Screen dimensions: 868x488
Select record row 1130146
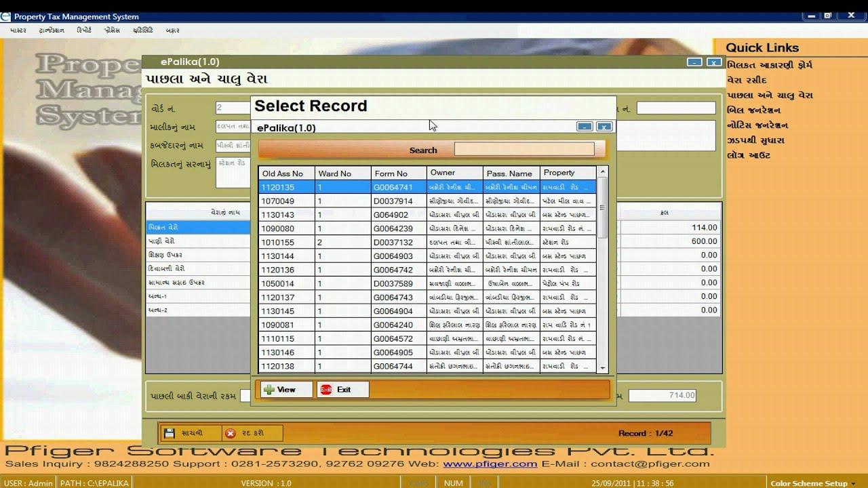coord(427,352)
